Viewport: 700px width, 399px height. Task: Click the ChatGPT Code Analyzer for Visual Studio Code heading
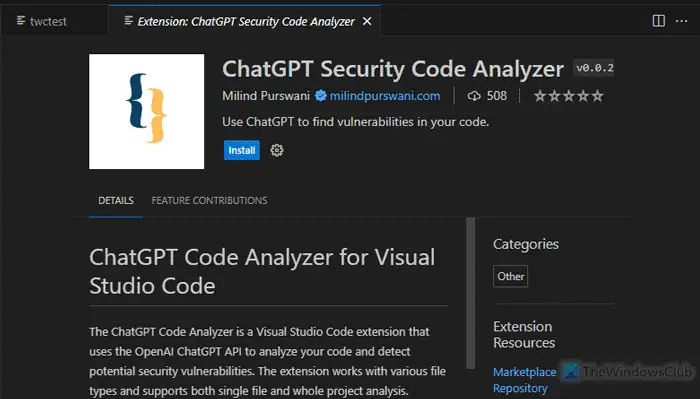tap(262, 271)
